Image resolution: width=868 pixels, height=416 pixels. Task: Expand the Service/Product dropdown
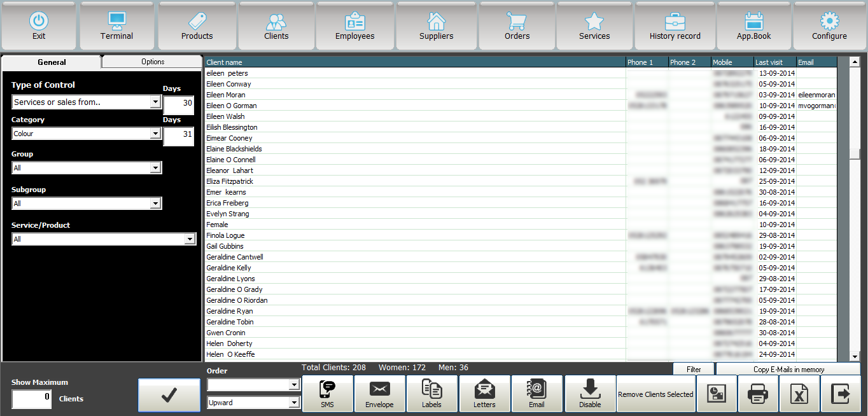pyautogui.click(x=190, y=239)
